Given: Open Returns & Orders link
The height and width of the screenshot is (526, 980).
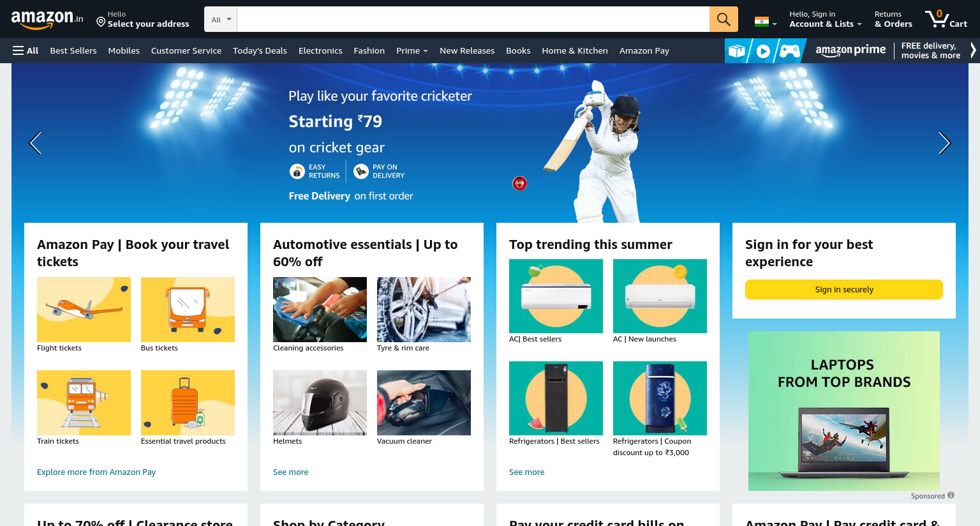Looking at the screenshot, I should [x=893, y=19].
